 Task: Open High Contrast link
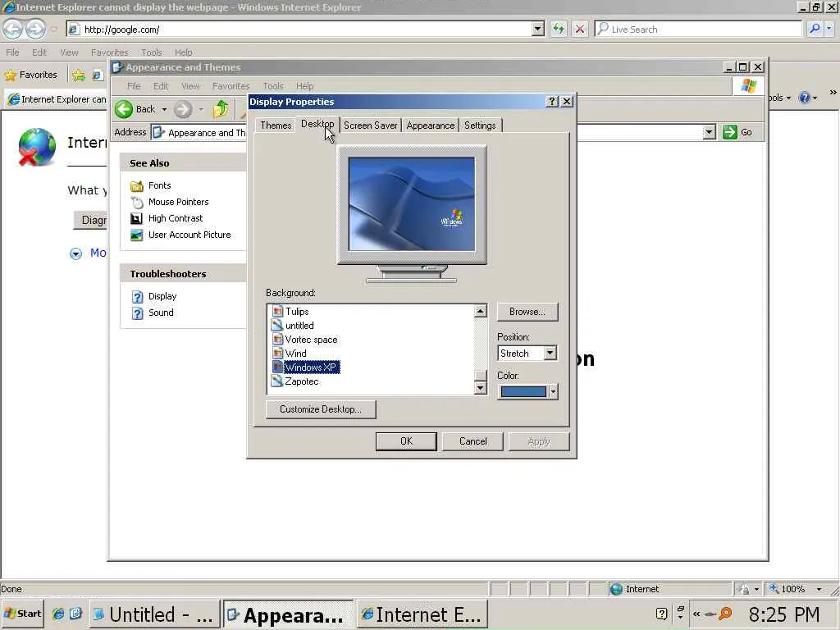(x=176, y=218)
